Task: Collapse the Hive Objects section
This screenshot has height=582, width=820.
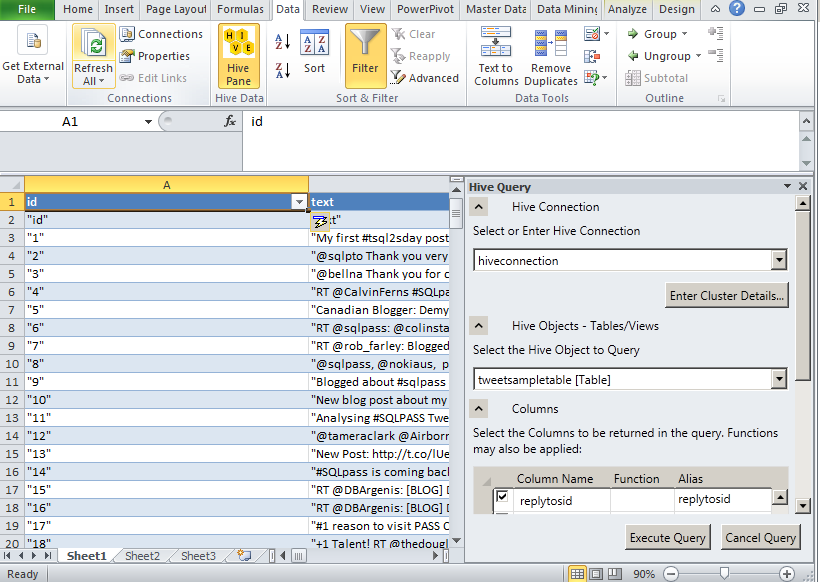Action: 479,326
